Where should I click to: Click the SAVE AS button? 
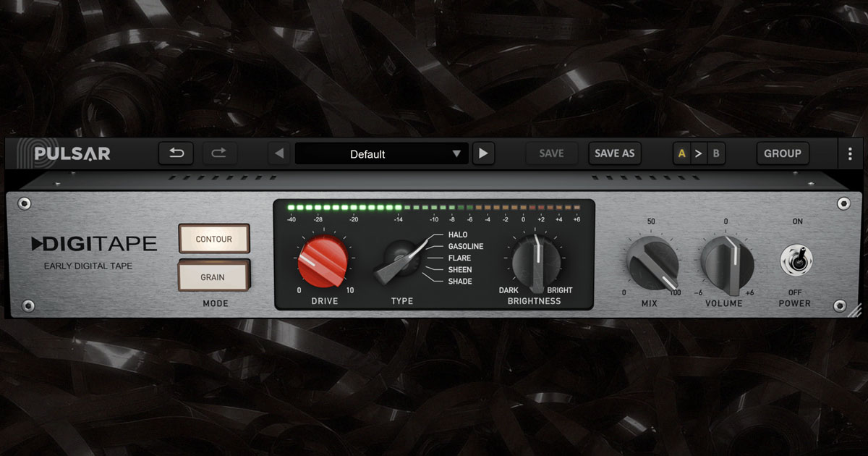point(614,153)
